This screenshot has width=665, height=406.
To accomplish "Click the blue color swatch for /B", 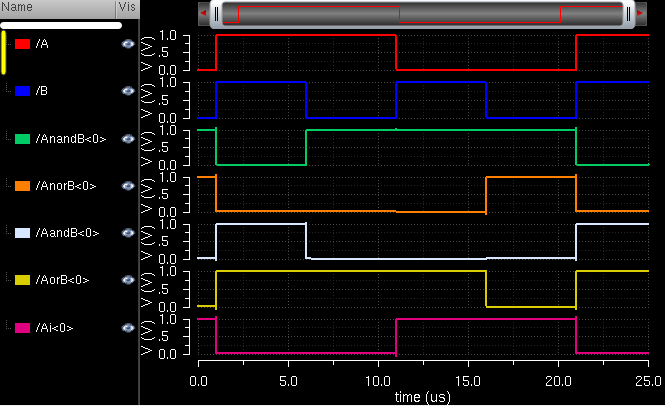I will (x=22, y=91).
